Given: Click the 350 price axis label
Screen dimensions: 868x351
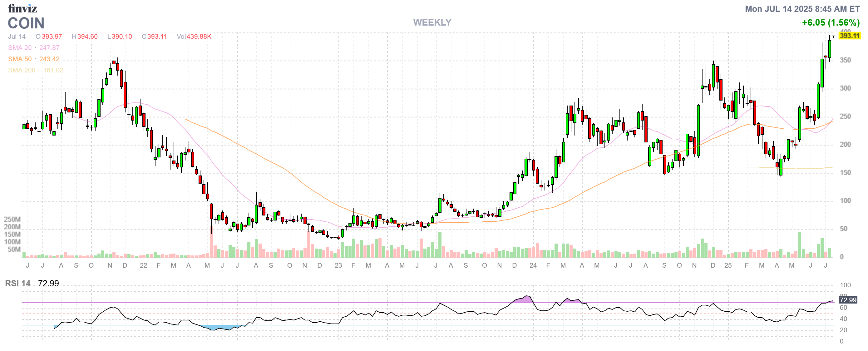Looking at the screenshot, I should pyautogui.click(x=845, y=60).
